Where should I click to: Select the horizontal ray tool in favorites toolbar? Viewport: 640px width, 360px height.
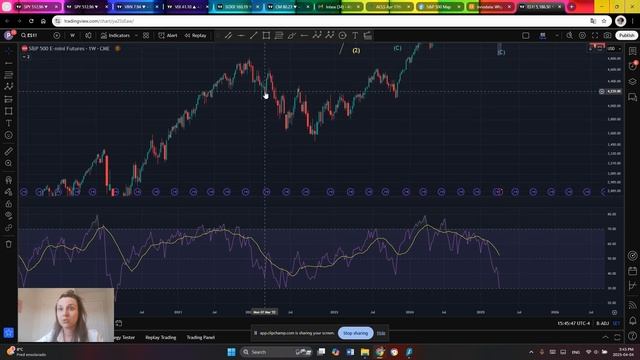click(304, 36)
